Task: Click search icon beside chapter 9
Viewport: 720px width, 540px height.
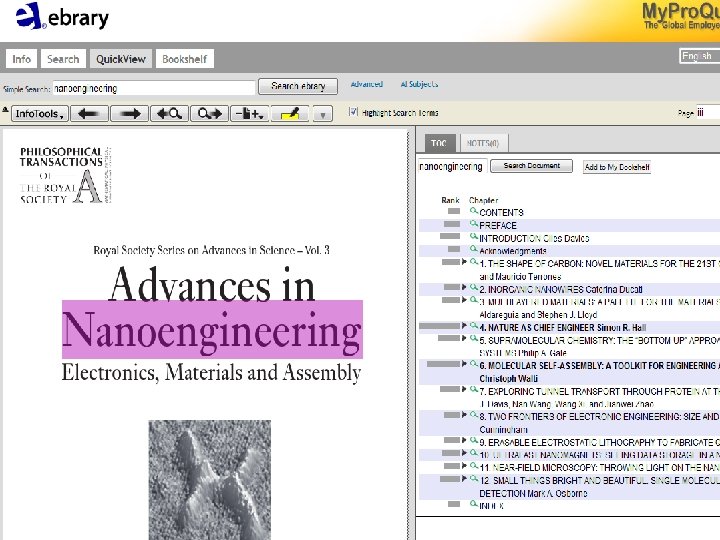Action: 474,440
